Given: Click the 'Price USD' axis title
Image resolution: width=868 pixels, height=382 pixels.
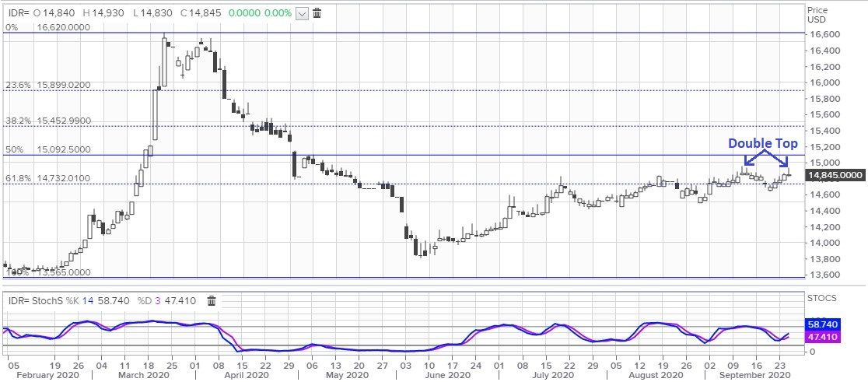Looking at the screenshot, I should tap(817, 15).
